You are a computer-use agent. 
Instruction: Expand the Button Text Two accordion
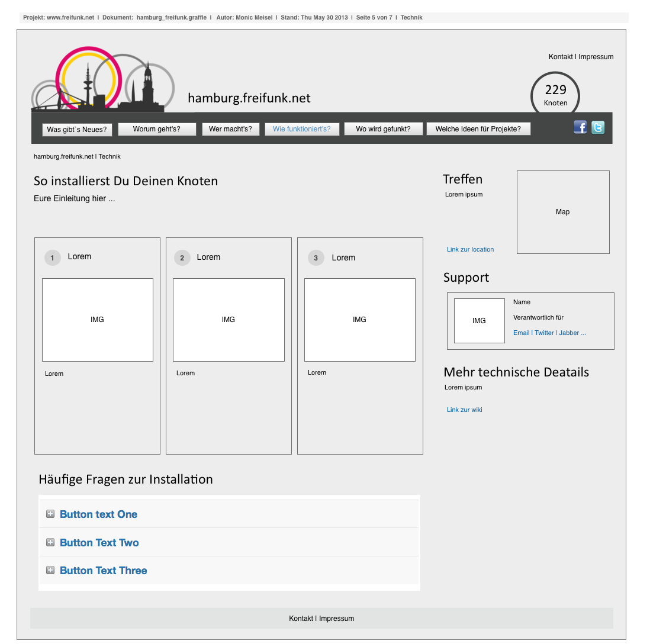click(99, 543)
